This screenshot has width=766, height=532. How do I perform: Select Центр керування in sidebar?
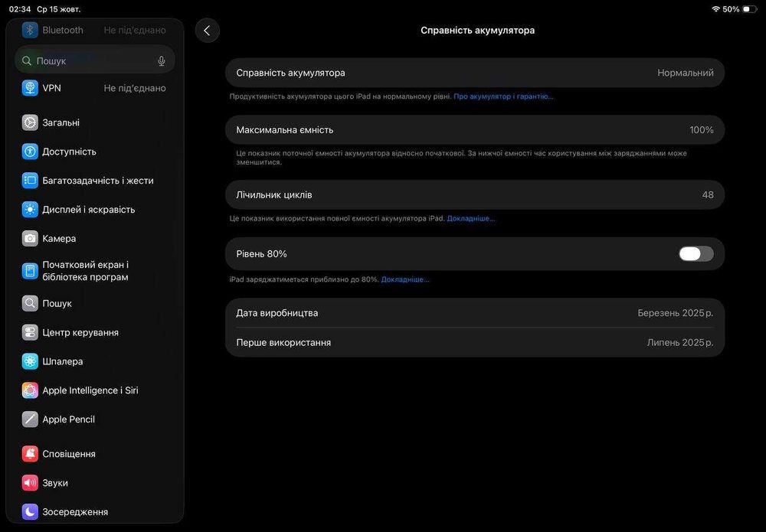[80, 332]
